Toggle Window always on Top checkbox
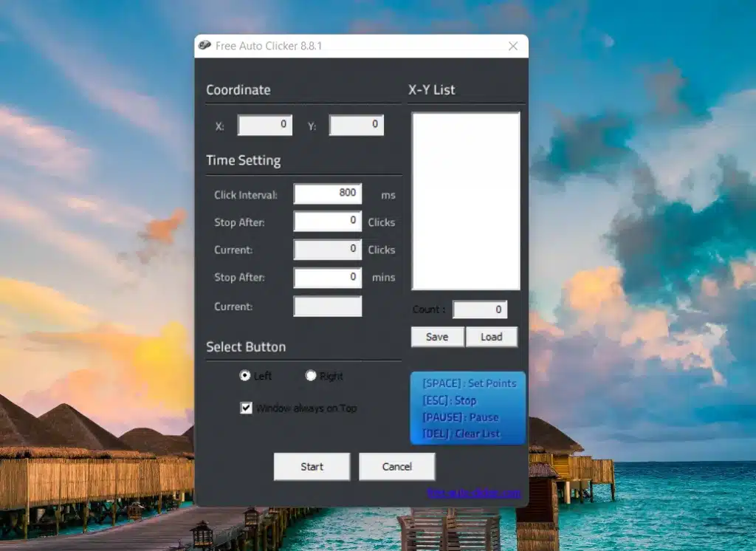This screenshot has width=756, height=551. pos(247,408)
